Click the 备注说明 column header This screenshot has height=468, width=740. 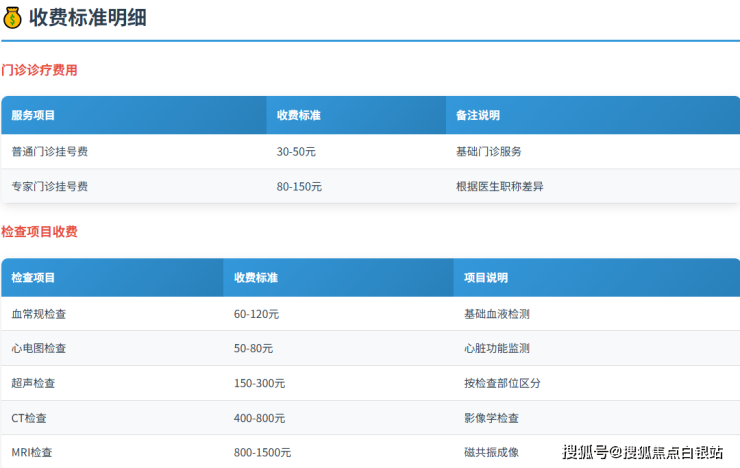477,116
